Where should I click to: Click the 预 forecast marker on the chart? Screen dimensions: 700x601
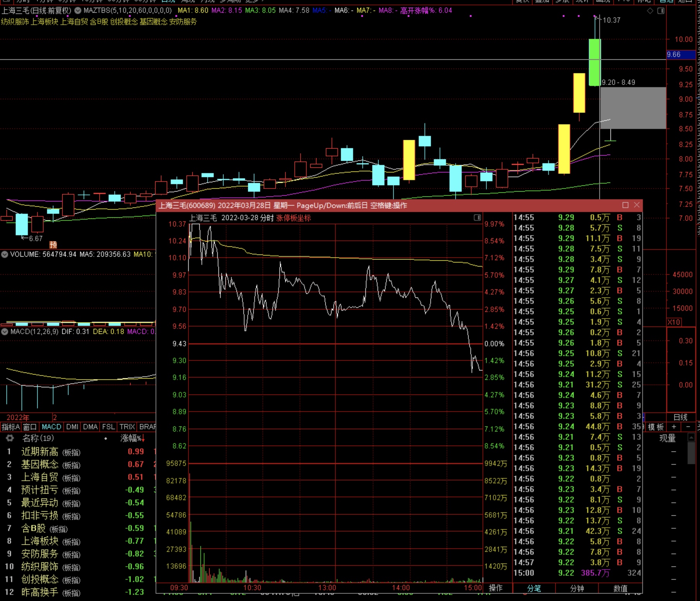pos(53,244)
